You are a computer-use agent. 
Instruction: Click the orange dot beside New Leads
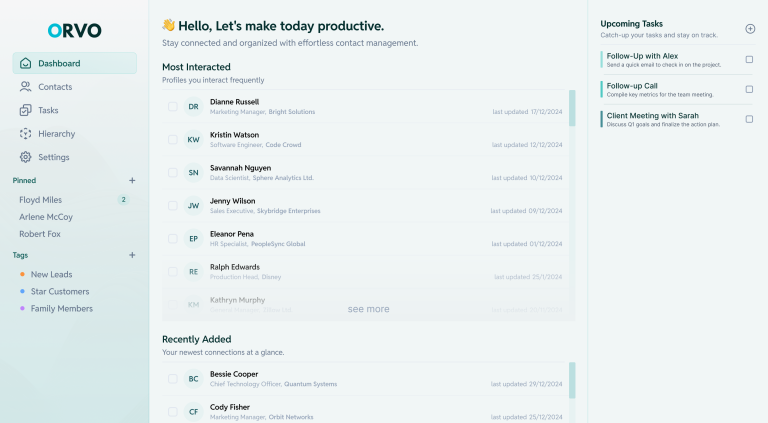[x=22, y=274]
